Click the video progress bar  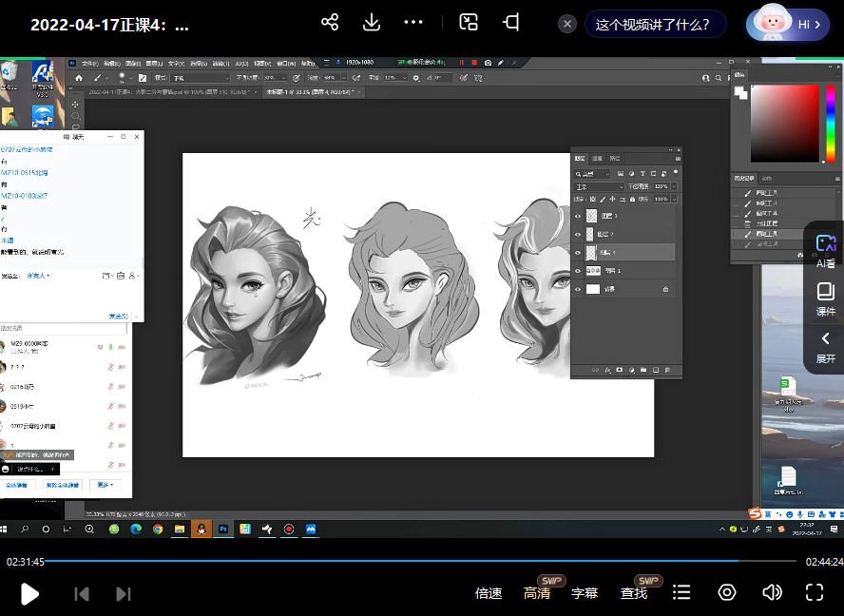[x=418, y=562]
